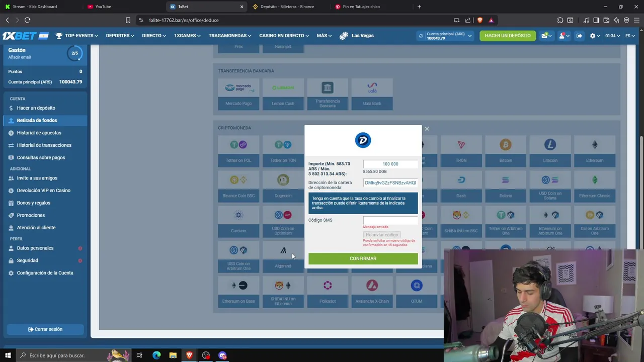The height and width of the screenshot is (362, 644).
Task: Expand the DIRECTO menu
Action: point(154,36)
